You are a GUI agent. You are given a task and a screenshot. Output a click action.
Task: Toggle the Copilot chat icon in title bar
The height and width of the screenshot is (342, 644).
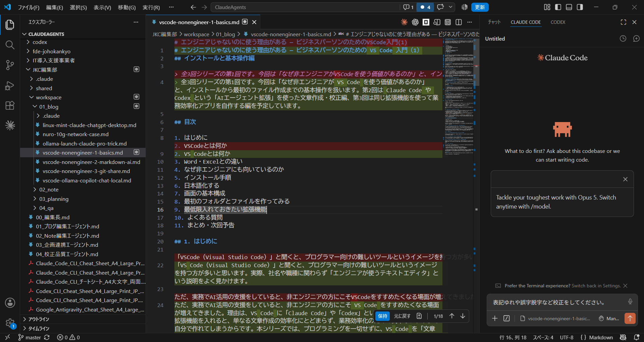[x=440, y=7]
